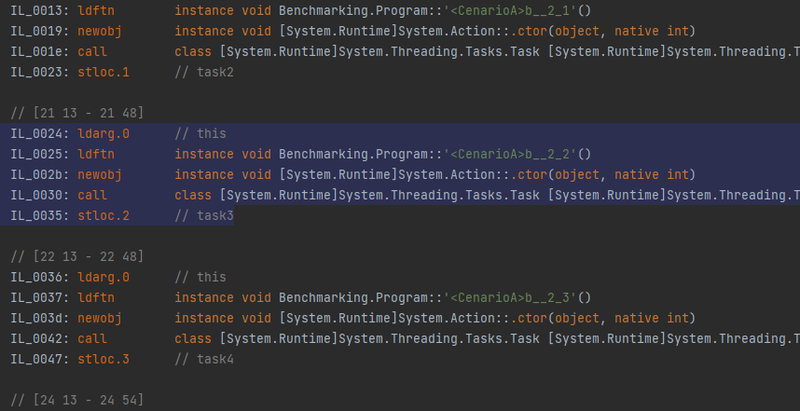
Task: Click the stloc.1 opcode
Action: tap(106, 72)
